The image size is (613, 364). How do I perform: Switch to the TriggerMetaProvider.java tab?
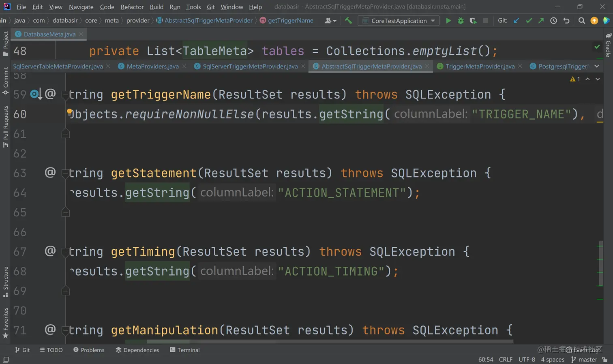point(480,66)
